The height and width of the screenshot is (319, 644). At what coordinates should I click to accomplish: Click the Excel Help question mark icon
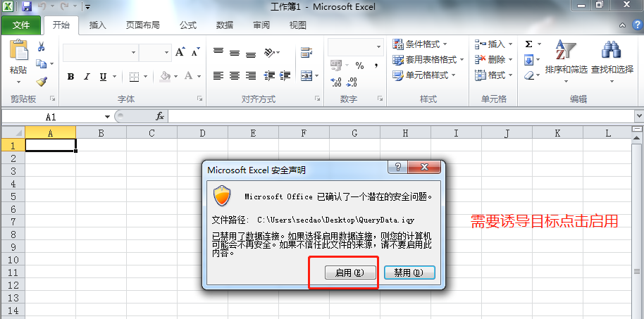click(637, 25)
